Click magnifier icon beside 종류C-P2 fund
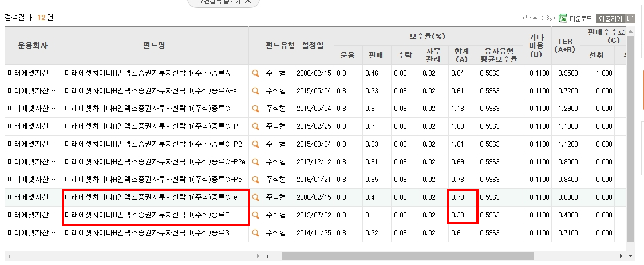This screenshot has height=265, width=644. coord(255,144)
